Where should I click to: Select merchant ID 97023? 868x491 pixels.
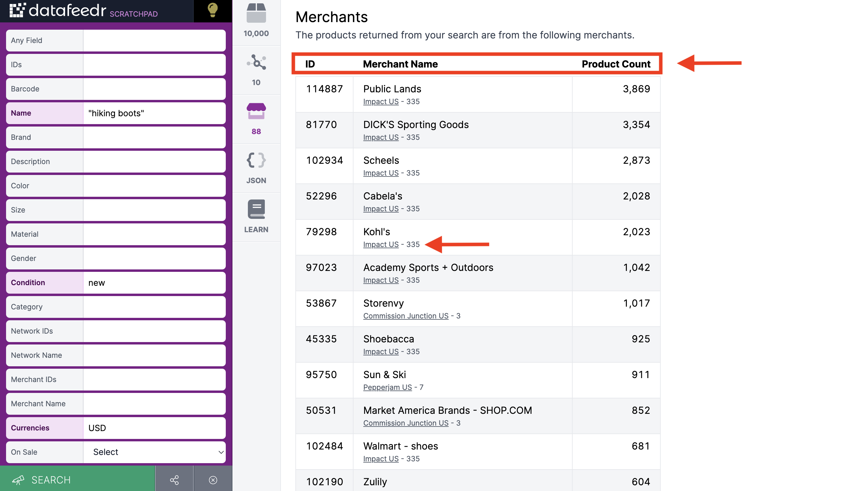[x=321, y=268]
